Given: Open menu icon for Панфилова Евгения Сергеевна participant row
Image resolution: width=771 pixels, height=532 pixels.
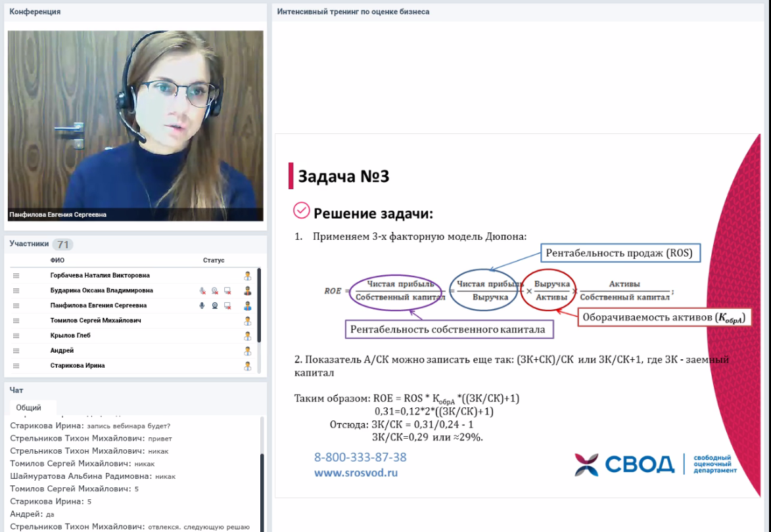Looking at the screenshot, I should point(16,305).
